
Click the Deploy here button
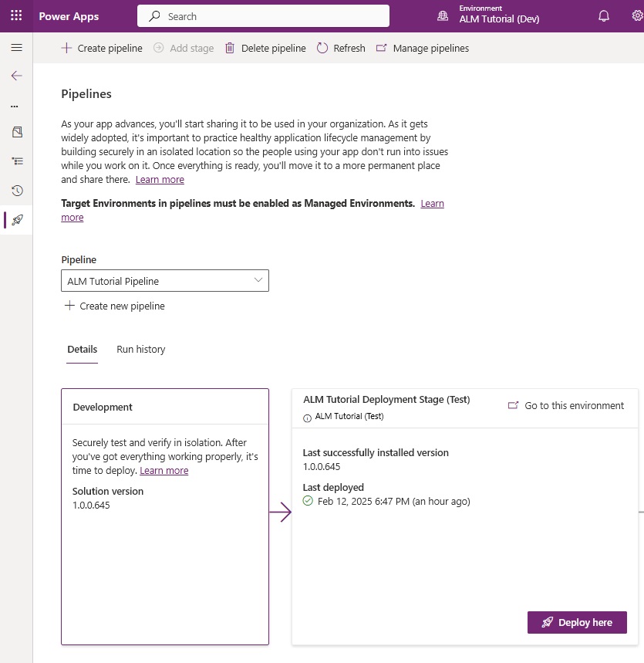577,622
